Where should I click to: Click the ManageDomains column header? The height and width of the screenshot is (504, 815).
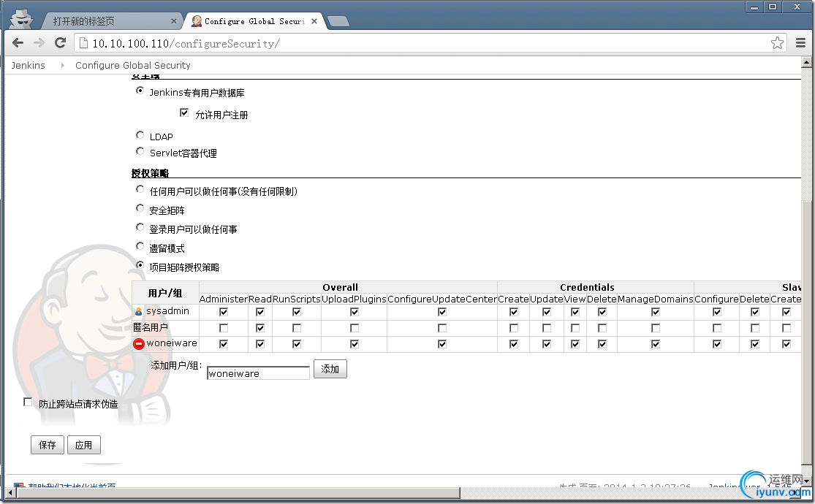(656, 299)
